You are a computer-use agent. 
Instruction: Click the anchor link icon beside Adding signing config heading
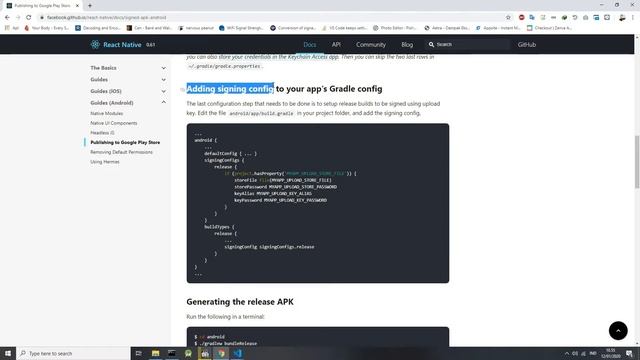(x=182, y=89)
